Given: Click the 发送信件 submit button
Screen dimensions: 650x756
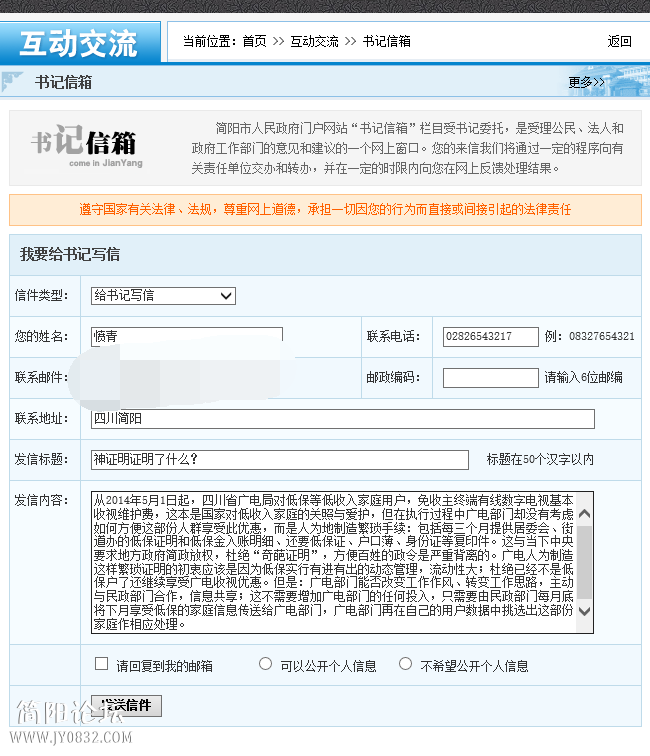Looking at the screenshot, I should [x=126, y=706].
